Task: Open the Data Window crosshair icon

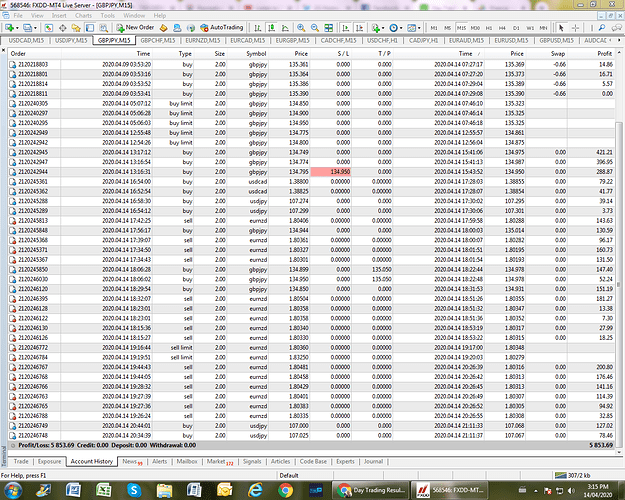Action: (63, 28)
